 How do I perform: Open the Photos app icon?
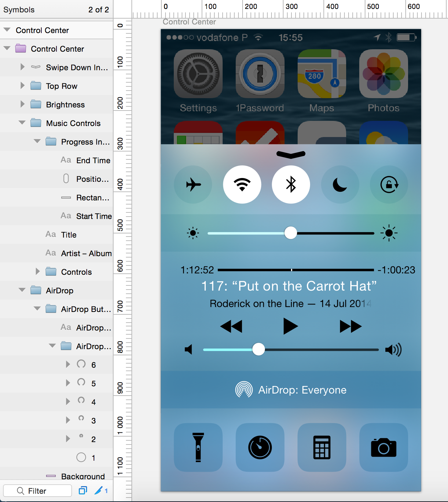pyautogui.click(x=384, y=74)
